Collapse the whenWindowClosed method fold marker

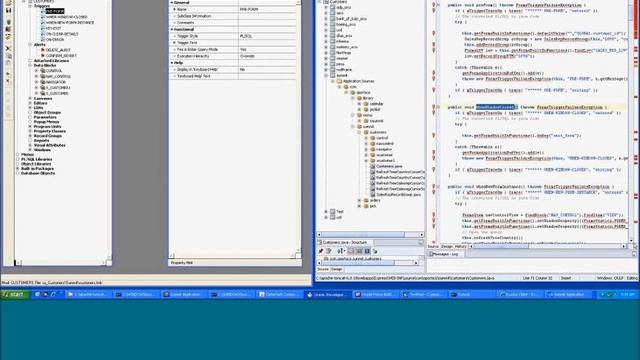pos(438,107)
